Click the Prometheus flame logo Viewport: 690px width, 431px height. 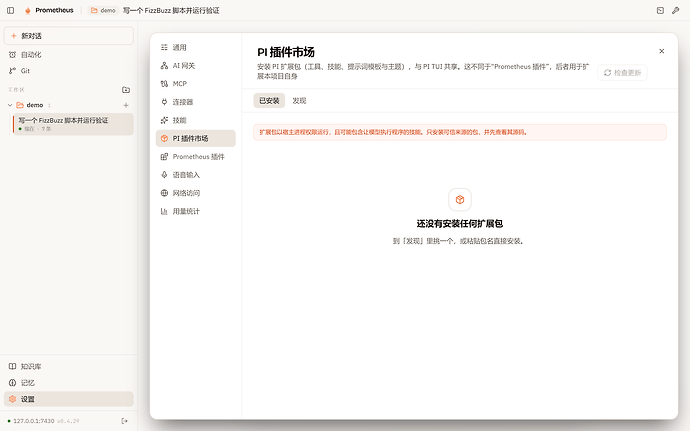click(x=28, y=11)
